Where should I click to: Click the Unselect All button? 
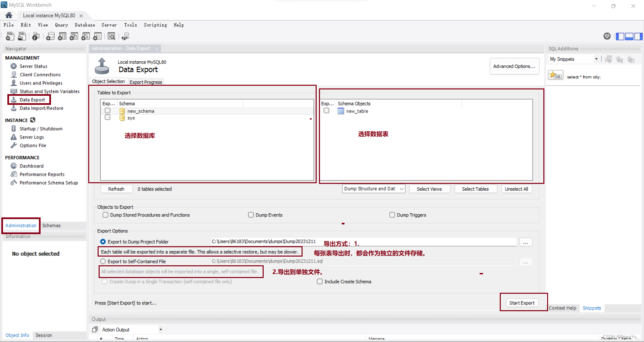(517, 189)
